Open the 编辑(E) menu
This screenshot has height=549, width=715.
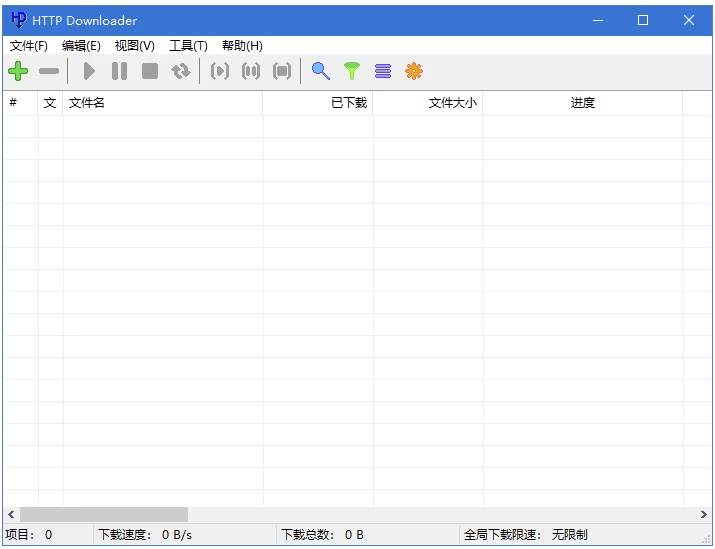(x=81, y=46)
